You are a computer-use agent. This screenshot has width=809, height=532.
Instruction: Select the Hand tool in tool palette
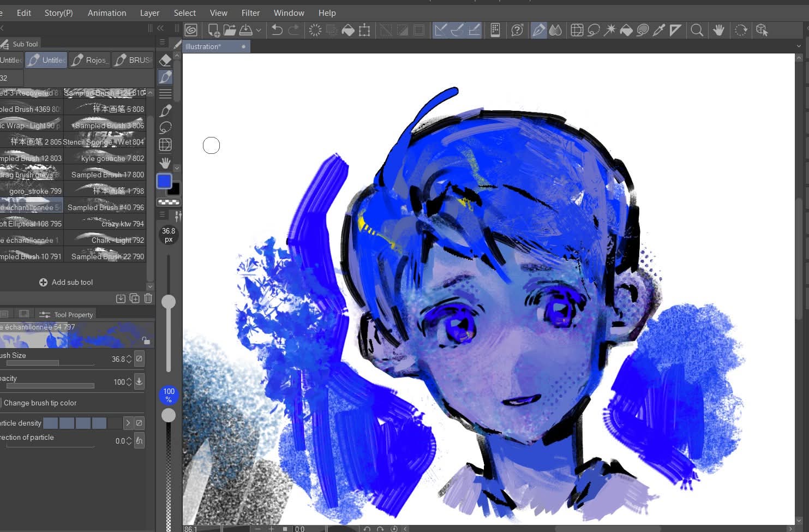pyautogui.click(x=165, y=163)
